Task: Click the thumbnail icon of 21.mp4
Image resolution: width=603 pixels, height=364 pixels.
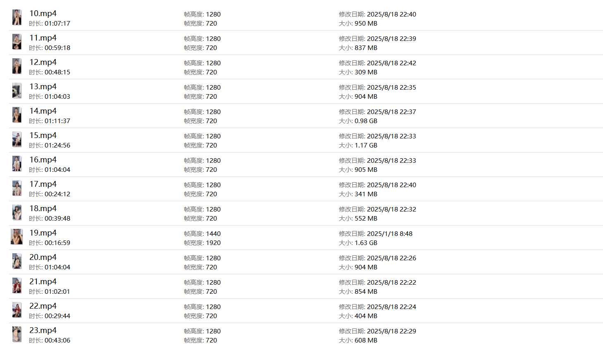Action: click(17, 286)
